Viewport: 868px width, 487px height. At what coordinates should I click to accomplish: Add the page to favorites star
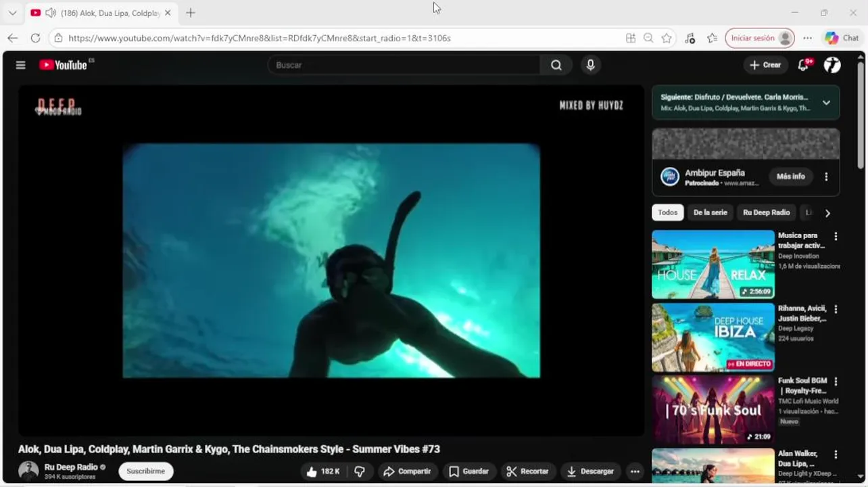667,38
